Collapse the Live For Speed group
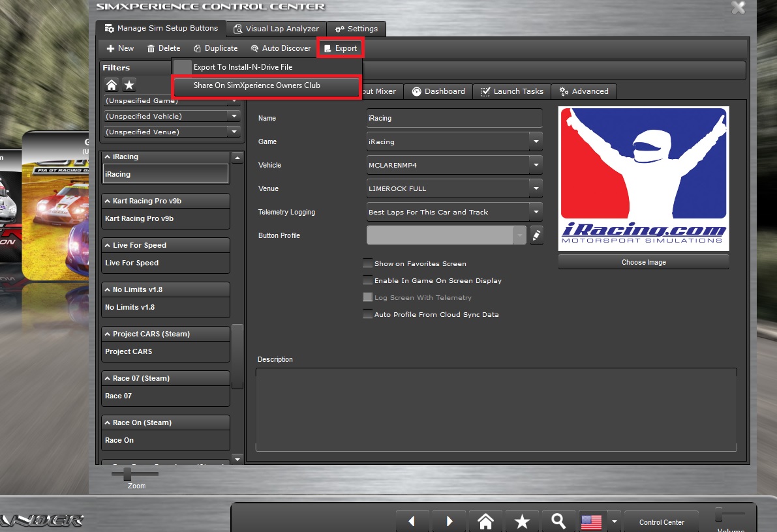 (108, 245)
